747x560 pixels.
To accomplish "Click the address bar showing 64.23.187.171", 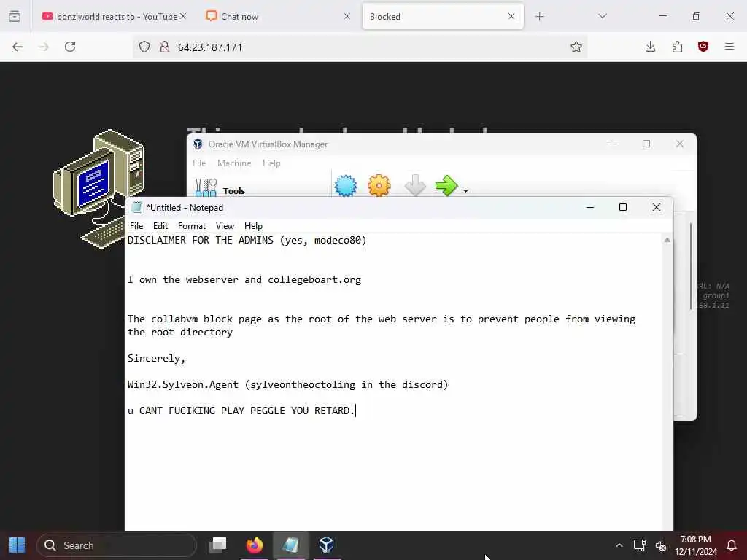I will pos(362,47).
